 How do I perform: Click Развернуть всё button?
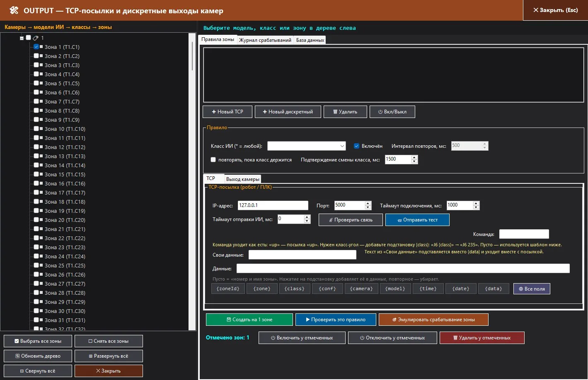[109, 356]
